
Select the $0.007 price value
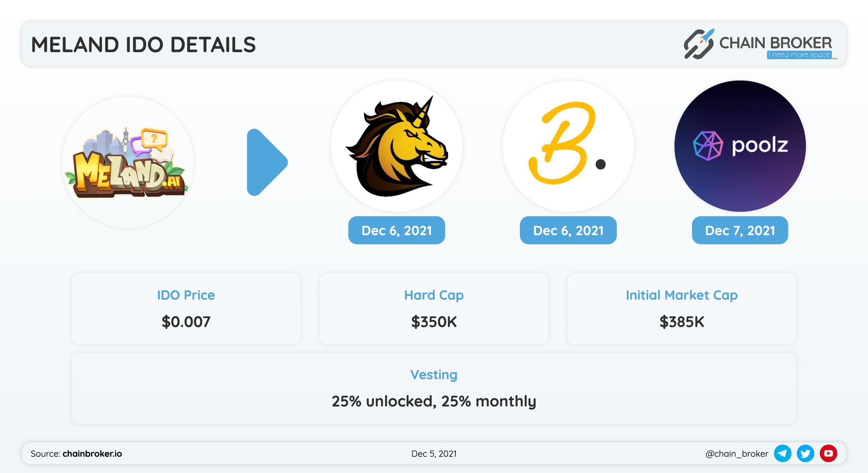186,322
